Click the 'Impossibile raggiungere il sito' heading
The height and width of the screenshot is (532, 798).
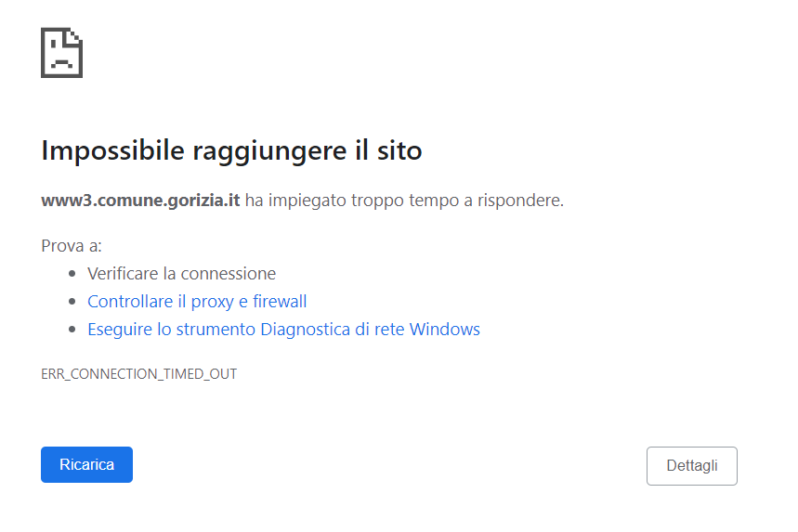coord(231,150)
